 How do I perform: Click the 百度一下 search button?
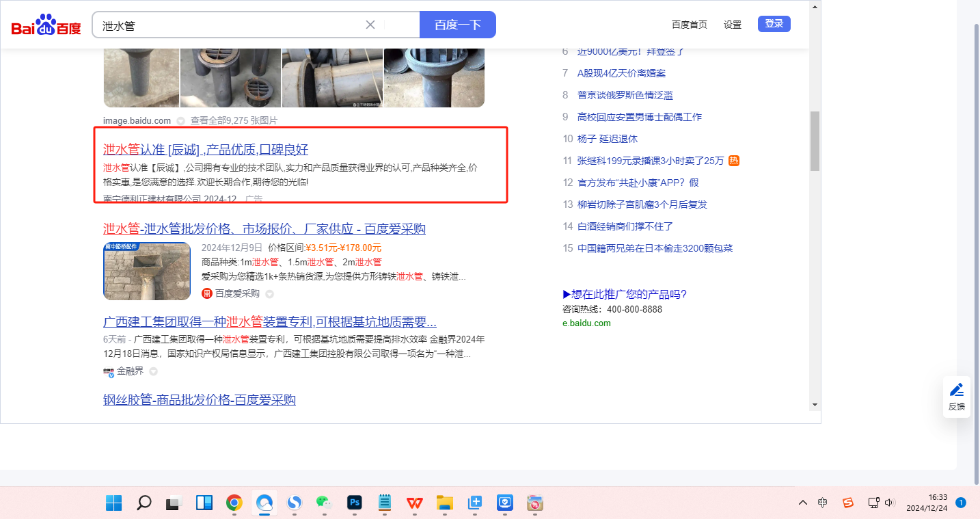(x=457, y=25)
